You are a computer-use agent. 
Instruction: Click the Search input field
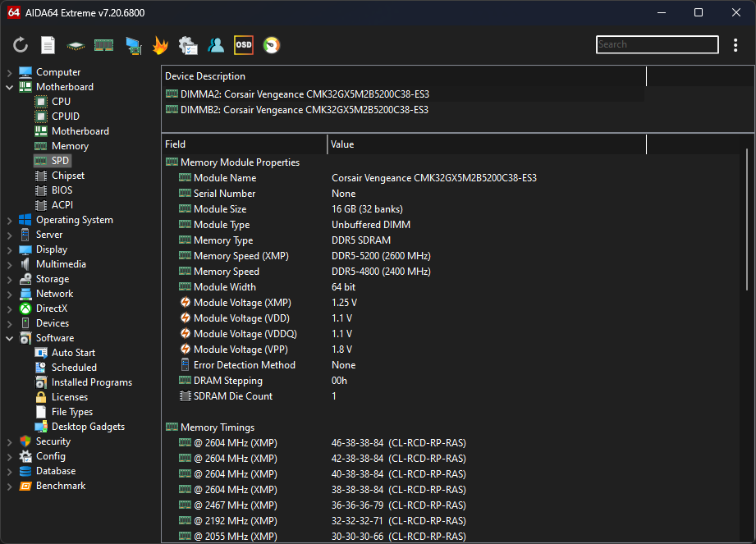[x=657, y=44]
